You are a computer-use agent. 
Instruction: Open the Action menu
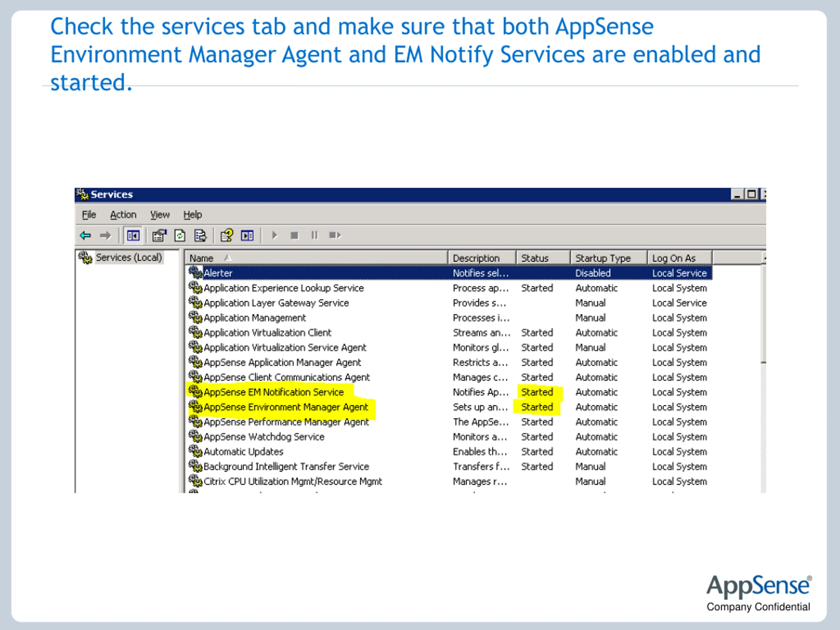pyautogui.click(x=123, y=215)
